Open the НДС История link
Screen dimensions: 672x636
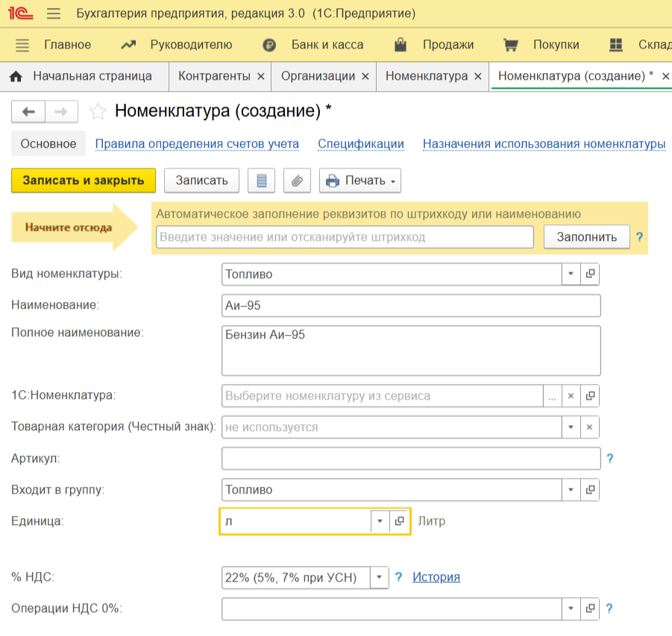tap(436, 577)
